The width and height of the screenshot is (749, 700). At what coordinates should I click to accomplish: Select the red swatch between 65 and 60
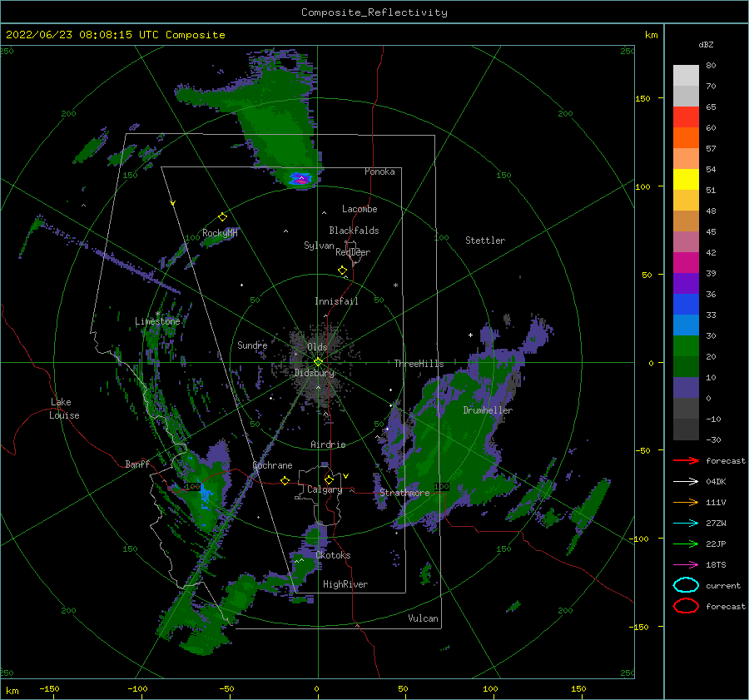click(686, 117)
